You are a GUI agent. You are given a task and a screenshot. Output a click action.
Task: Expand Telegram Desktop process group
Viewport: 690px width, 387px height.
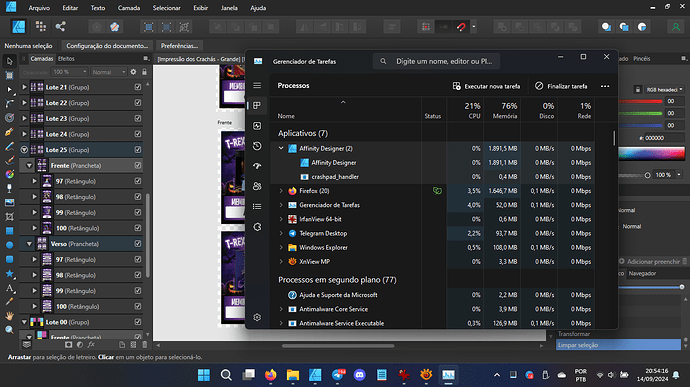tap(281, 233)
